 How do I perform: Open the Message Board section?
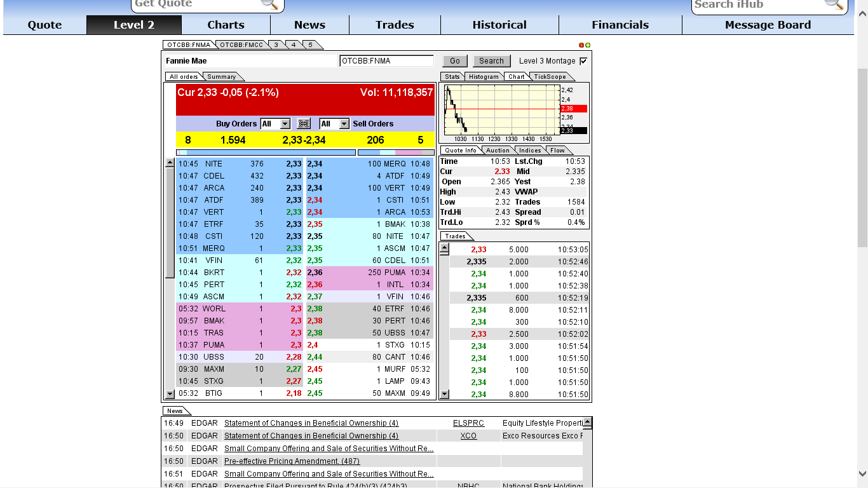767,25
